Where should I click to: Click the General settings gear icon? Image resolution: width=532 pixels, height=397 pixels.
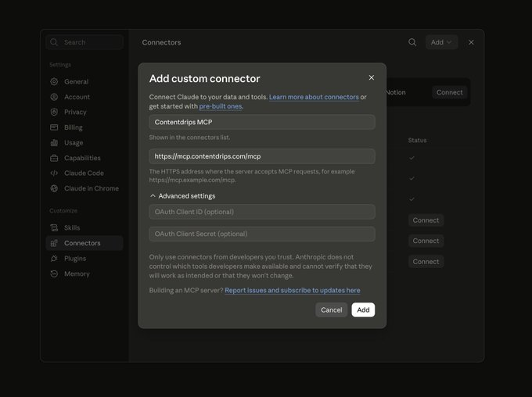tap(54, 81)
